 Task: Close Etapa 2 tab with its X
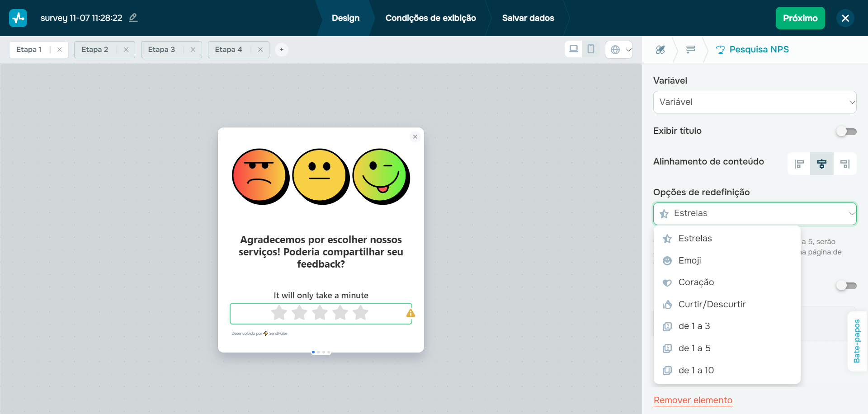coord(126,50)
